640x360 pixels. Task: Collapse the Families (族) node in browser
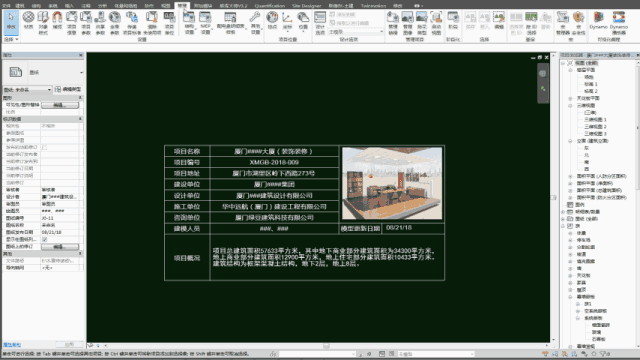click(x=564, y=226)
